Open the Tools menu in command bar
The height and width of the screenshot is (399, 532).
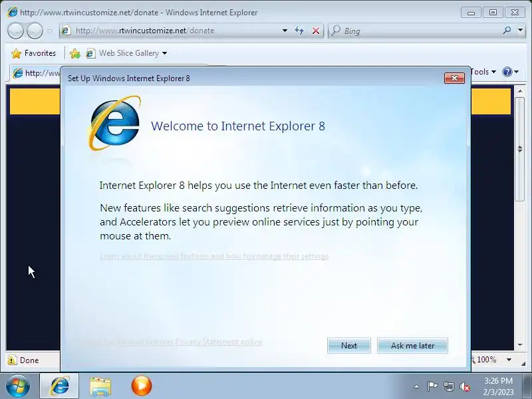tap(484, 72)
